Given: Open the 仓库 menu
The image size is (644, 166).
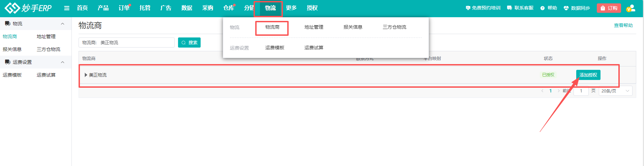Looking at the screenshot, I should [x=229, y=8].
